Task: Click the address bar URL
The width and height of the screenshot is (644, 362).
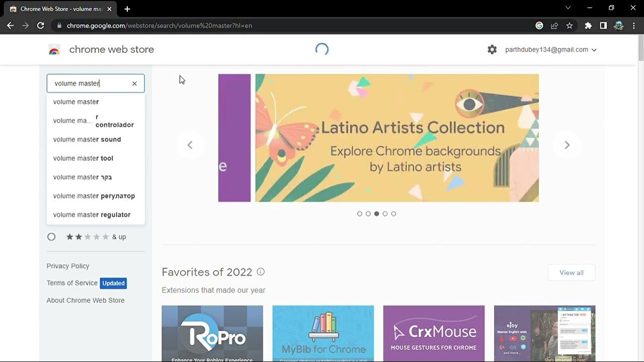Action: 159,26
